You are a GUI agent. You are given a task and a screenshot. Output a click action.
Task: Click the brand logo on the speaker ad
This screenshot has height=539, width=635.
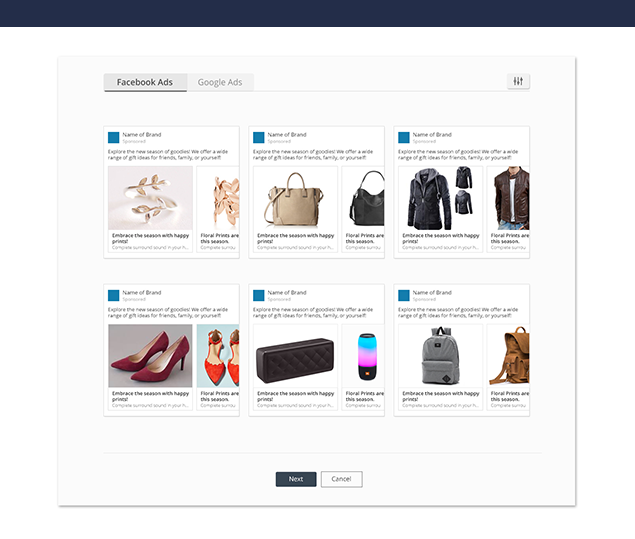258,295
